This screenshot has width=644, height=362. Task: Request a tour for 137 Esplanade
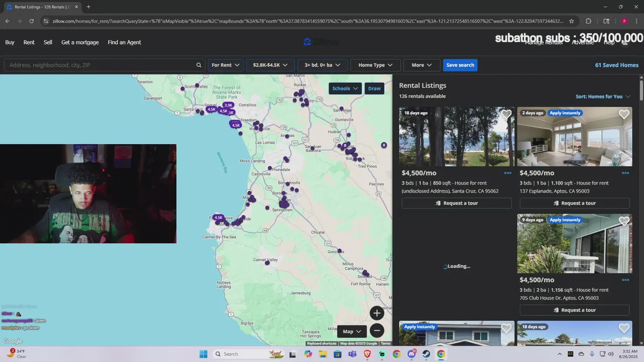575,203
